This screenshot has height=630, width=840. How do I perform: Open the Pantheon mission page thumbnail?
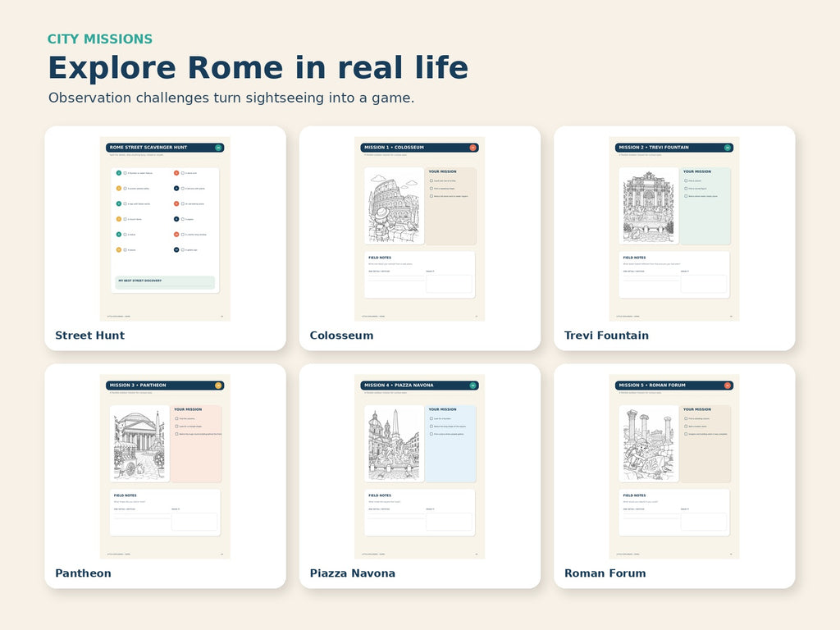pyautogui.click(x=165, y=467)
